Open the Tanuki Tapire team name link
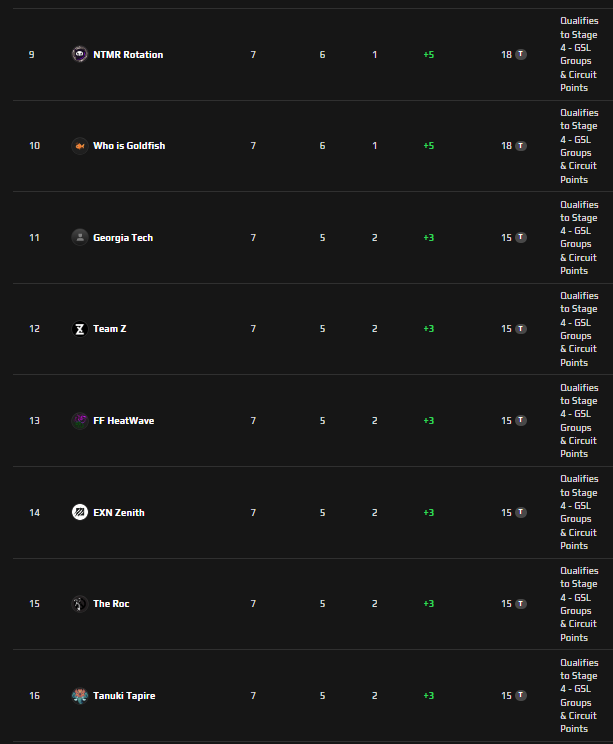 tap(124, 696)
